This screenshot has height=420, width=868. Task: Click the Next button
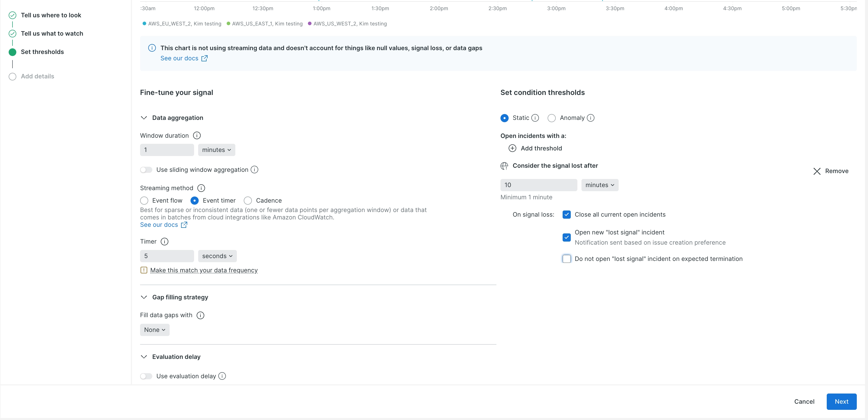tap(841, 401)
